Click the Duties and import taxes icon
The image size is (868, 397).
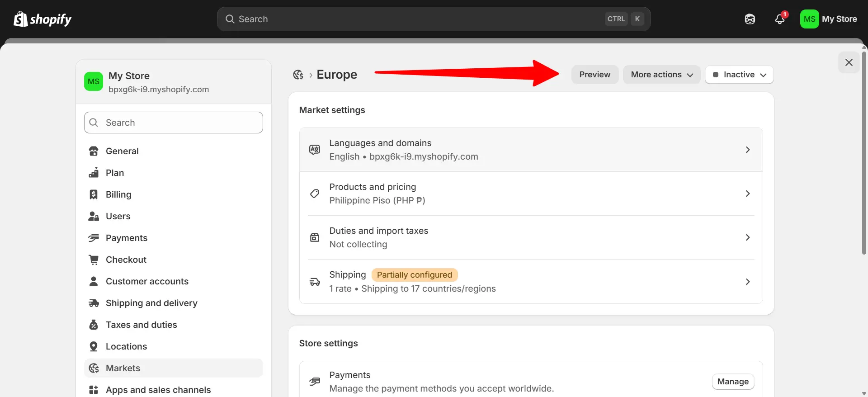point(315,237)
